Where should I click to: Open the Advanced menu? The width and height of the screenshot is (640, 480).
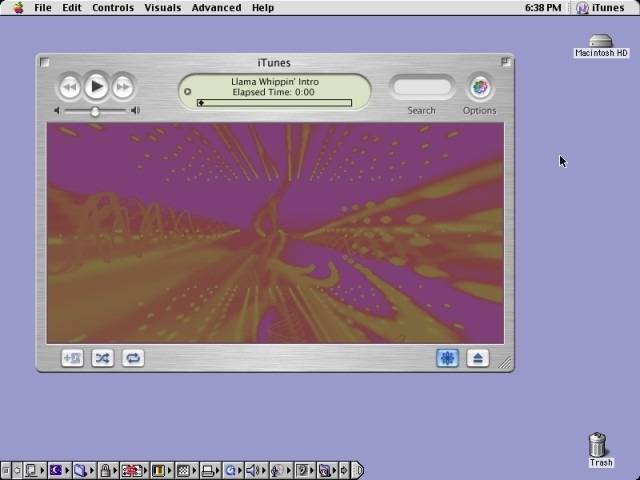click(x=216, y=7)
